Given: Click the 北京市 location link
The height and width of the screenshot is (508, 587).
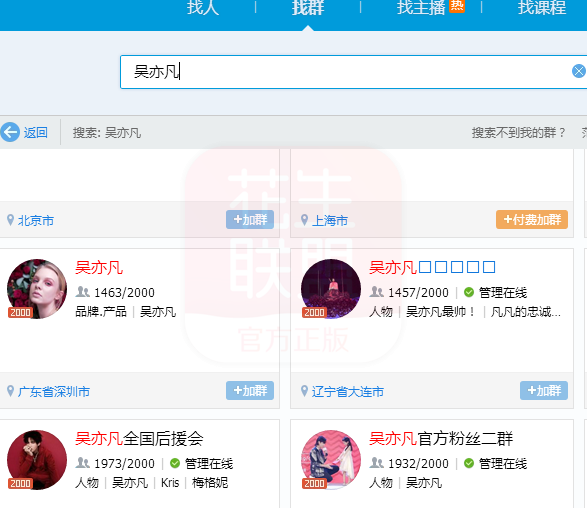Looking at the screenshot, I should tap(36, 220).
